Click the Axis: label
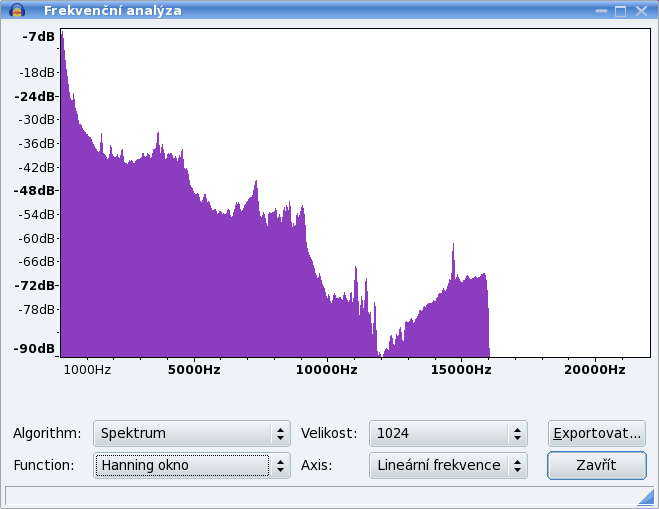The height and width of the screenshot is (509, 659). (x=316, y=465)
